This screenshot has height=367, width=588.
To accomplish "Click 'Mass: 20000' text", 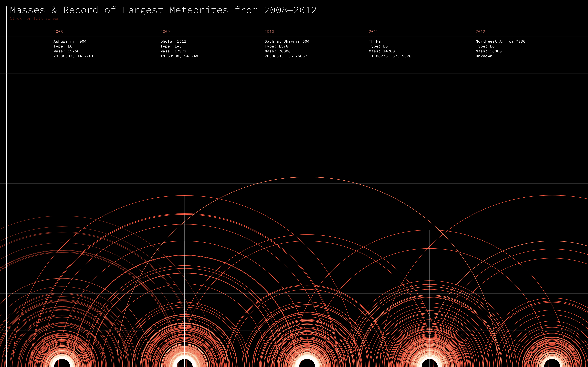I will click(277, 51).
